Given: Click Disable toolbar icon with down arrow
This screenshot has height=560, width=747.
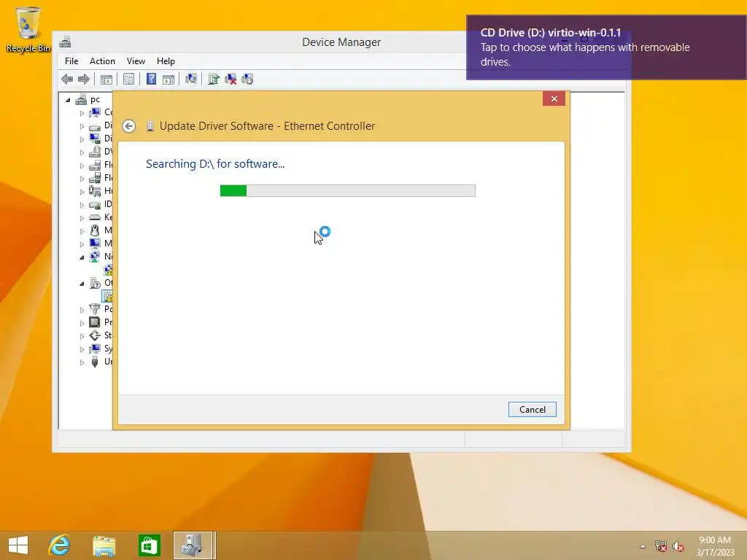Looking at the screenshot, I should (247, 79).
